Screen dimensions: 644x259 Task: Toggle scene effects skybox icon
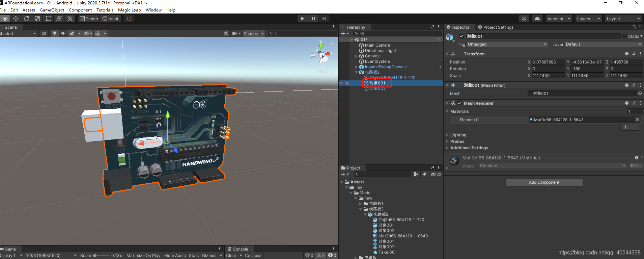[72, 33]
